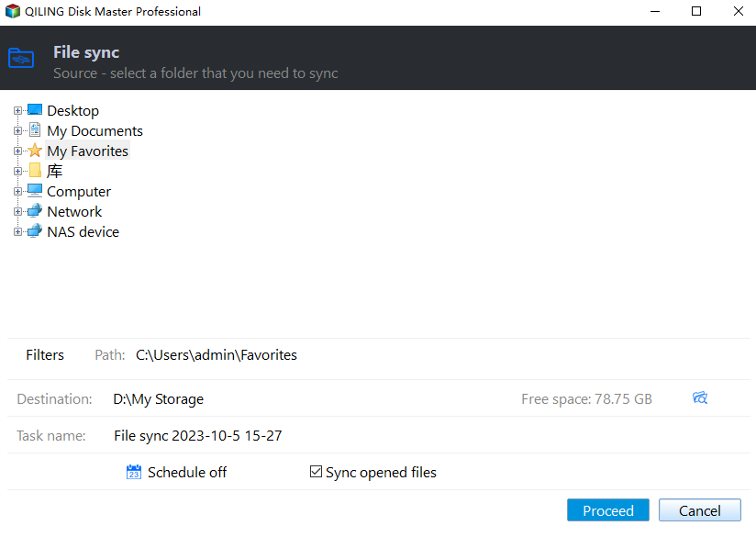Click the Proceed button
Image resolution: width=756 pixels, height=537 pixels.
(x=608, y=510)
